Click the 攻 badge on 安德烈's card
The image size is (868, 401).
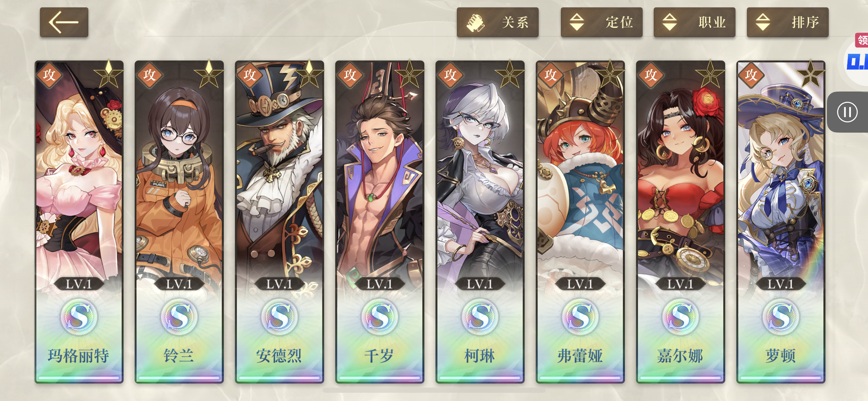(x=250, y=75)
